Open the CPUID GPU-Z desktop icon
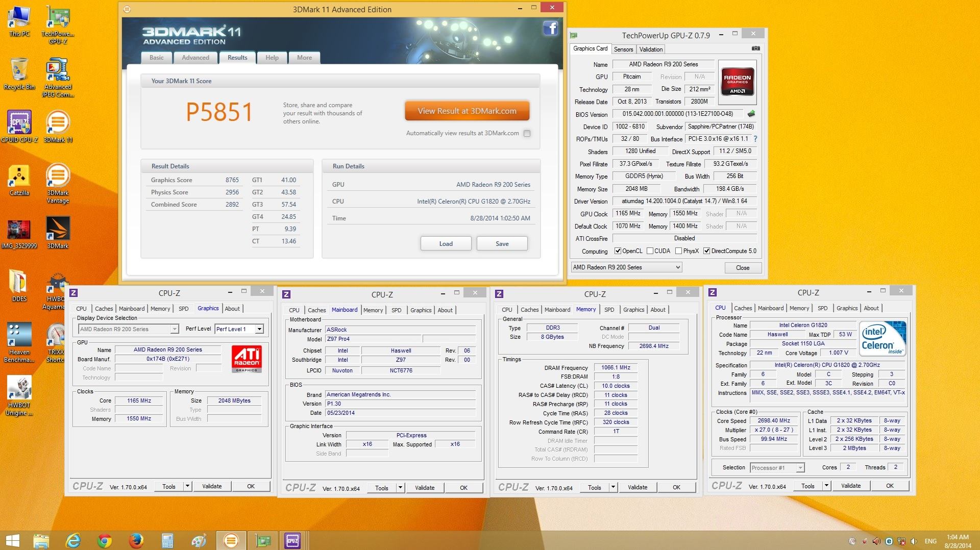The height and width of the screenshot is (550, 980). [x=19, y=127]
